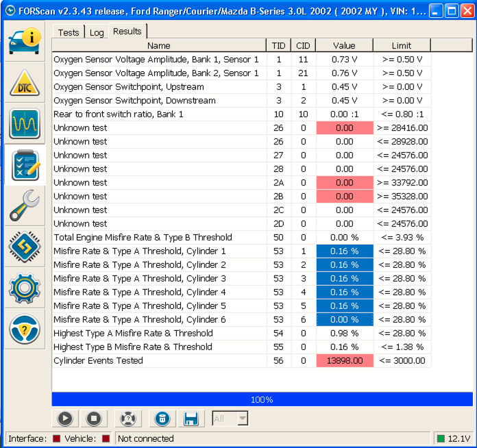The height and width of the screenshot is (448, 477).
Task: Select the Cylinder Events Tested row
Action: coord(99,361)
